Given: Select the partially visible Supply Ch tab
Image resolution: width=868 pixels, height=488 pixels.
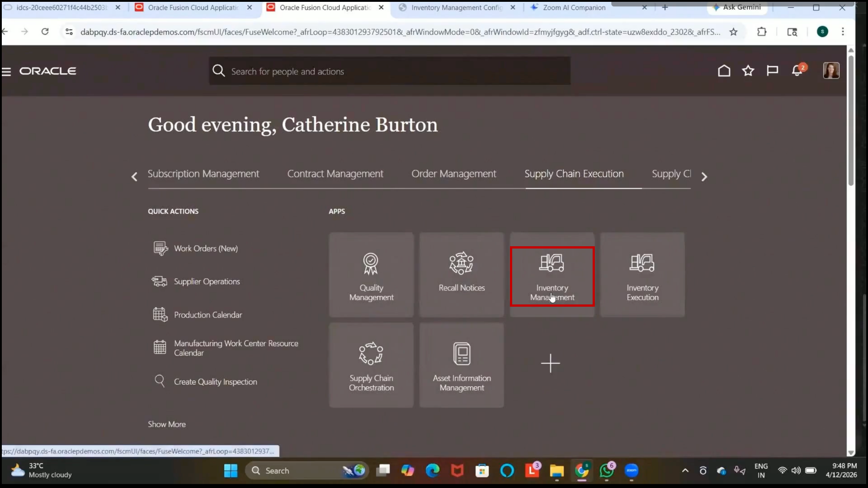Looking at the screenshot, I should click(671, 174).
